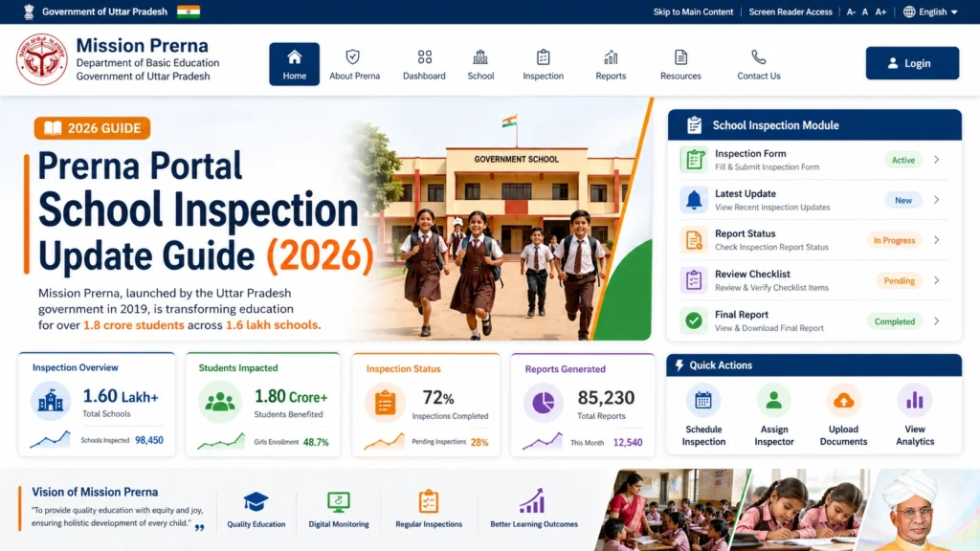
Task: Click the Final Report title text
Action: [x=742, y=315]
